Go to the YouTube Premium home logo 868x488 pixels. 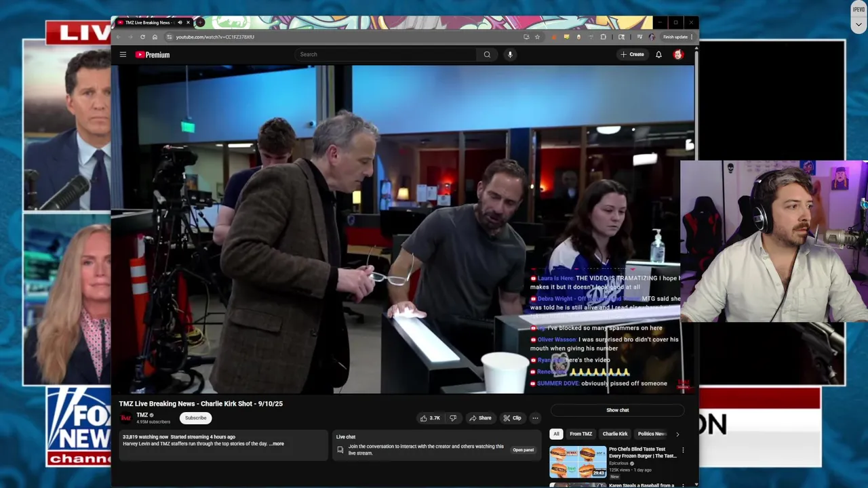click(153, 55)
